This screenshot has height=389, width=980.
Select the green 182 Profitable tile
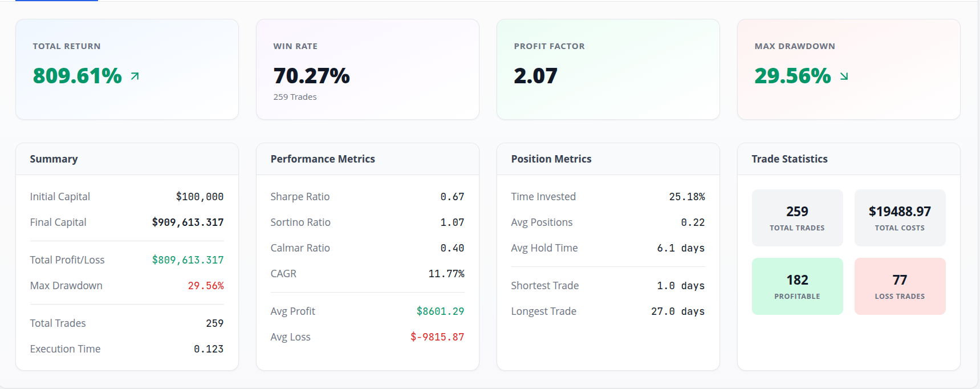click(797, 286)
